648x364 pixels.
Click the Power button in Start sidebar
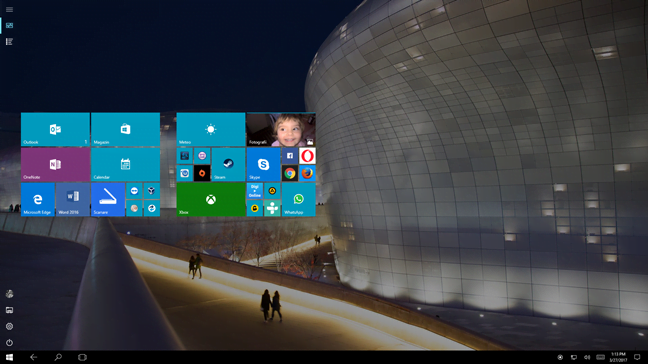9,343
